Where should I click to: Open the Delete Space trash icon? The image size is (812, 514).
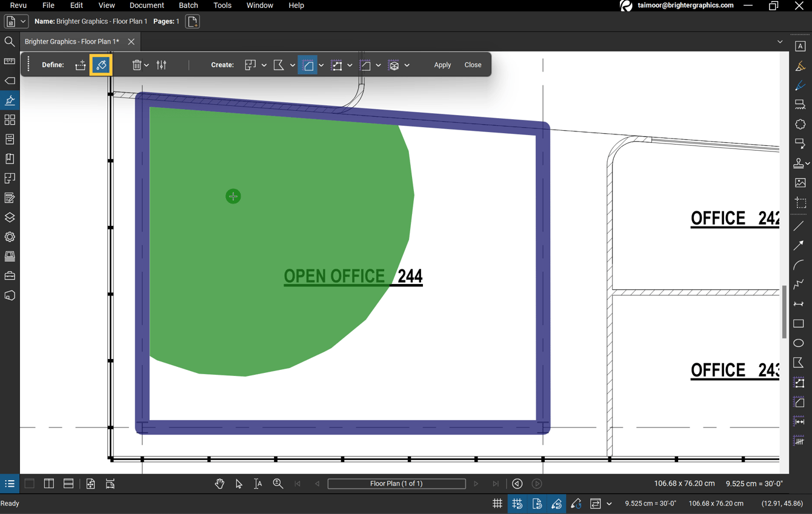coord(137,65)
